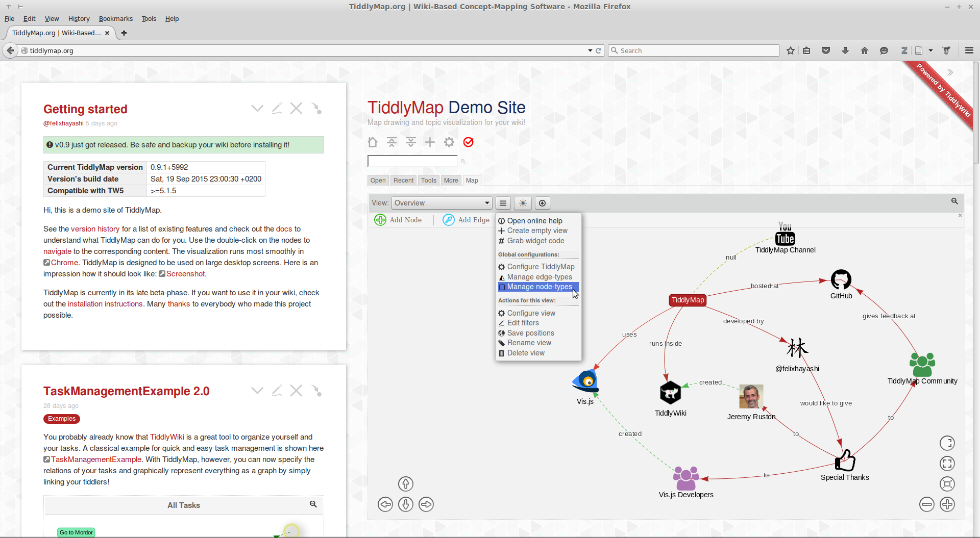This screenshot has height=538, width=980.
Task: Toggle the neighbourhood scope circle button
Action: click(542, 203)
